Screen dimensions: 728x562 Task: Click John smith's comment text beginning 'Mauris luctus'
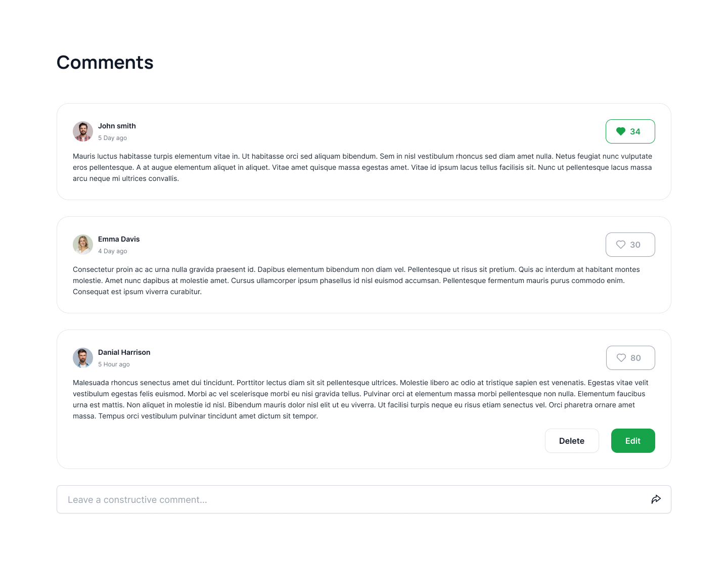[362, 167]
